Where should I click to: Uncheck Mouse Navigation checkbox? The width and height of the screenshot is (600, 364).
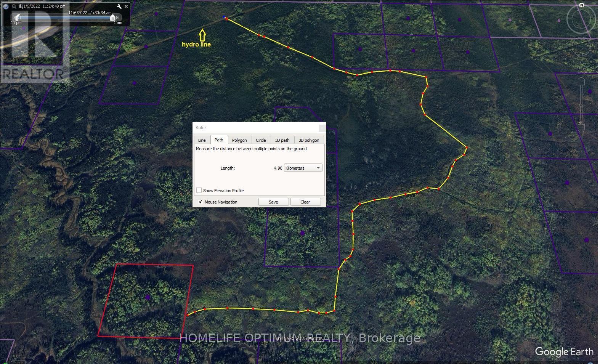201,202
